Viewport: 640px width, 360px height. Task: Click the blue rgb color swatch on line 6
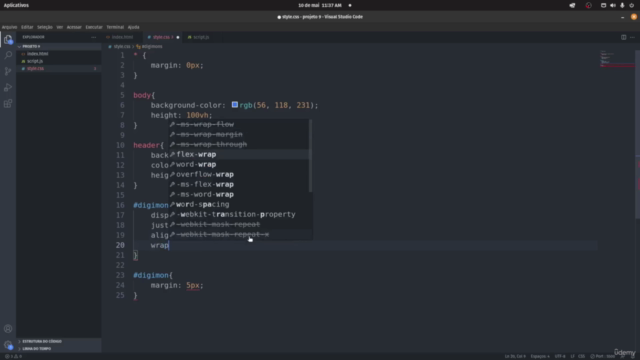(x=235, y=105)
